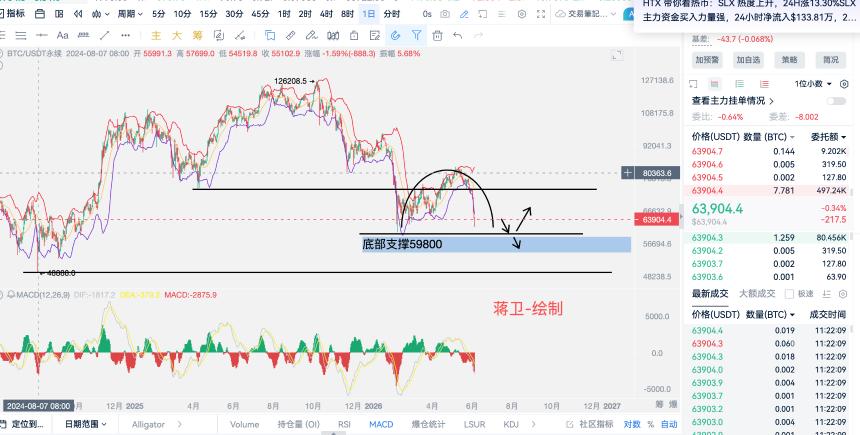Click the 筹 golden chip-distribution icon
This screenshot has width=860, height=435.
(197, 36)
